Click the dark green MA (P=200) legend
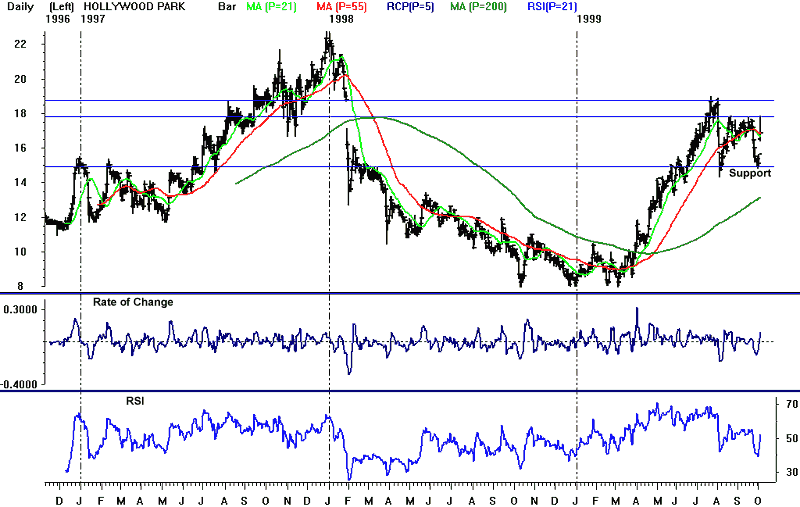The width and height of the screenshot is (800, 507). (x=479, y=7)
